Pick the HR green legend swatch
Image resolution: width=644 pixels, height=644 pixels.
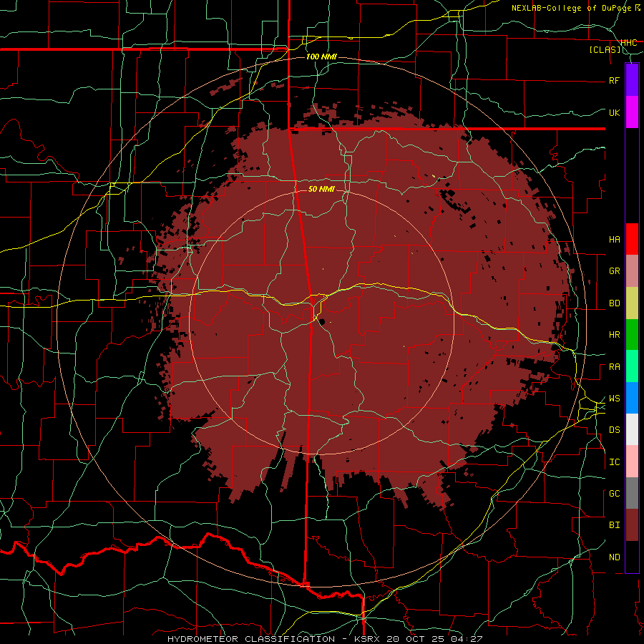coord(632,335)
